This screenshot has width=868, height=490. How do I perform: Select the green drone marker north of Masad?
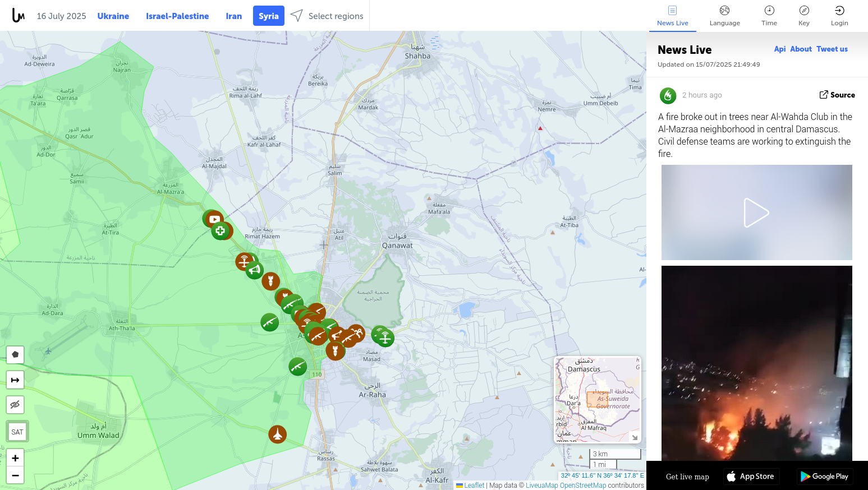(x=385, y=338)
